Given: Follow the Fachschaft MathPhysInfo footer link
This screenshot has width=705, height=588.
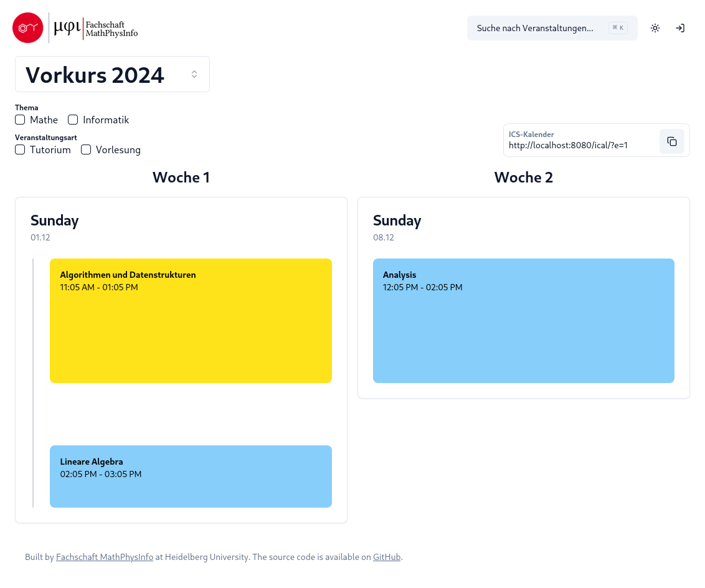Looking at the screenshot, I should (x=104, y=557).
